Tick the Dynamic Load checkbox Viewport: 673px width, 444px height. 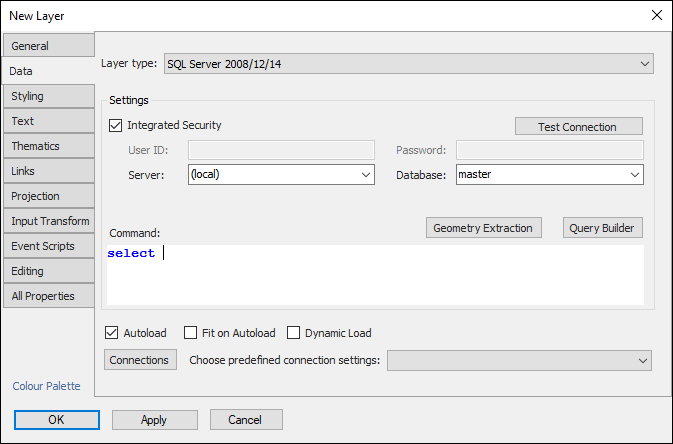click(x=294, y=333)
